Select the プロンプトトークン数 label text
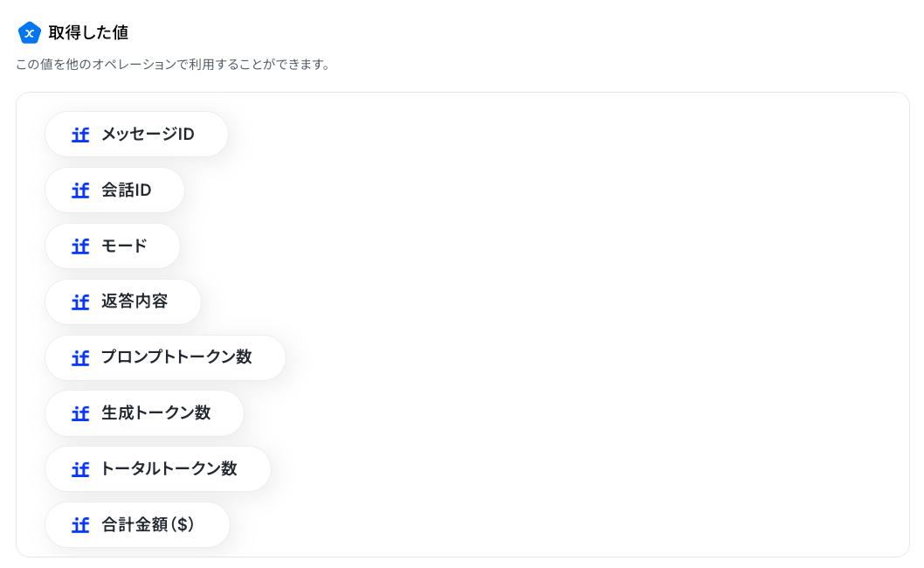The image size is (924, 568). [x=176, y=357]
